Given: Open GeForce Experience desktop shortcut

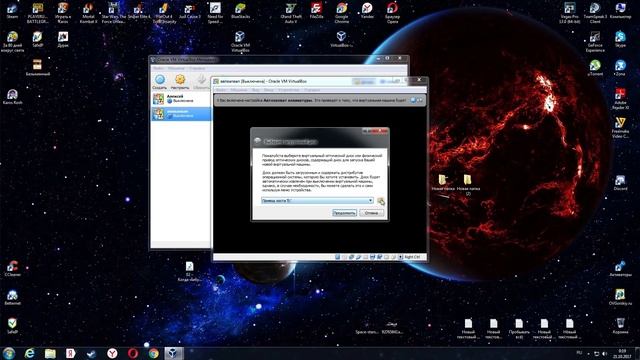Looking at the screenshot, I should tap(595, 41).
